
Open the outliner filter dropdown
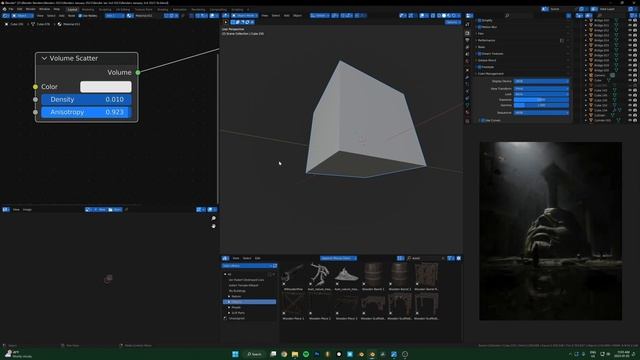tap(633, 16)
